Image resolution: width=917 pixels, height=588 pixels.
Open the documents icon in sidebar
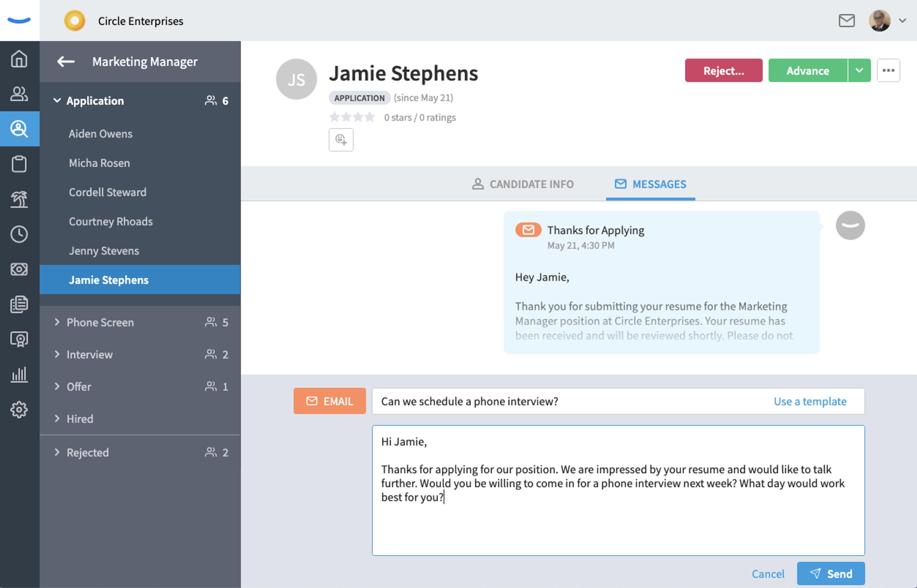(19, 304)
